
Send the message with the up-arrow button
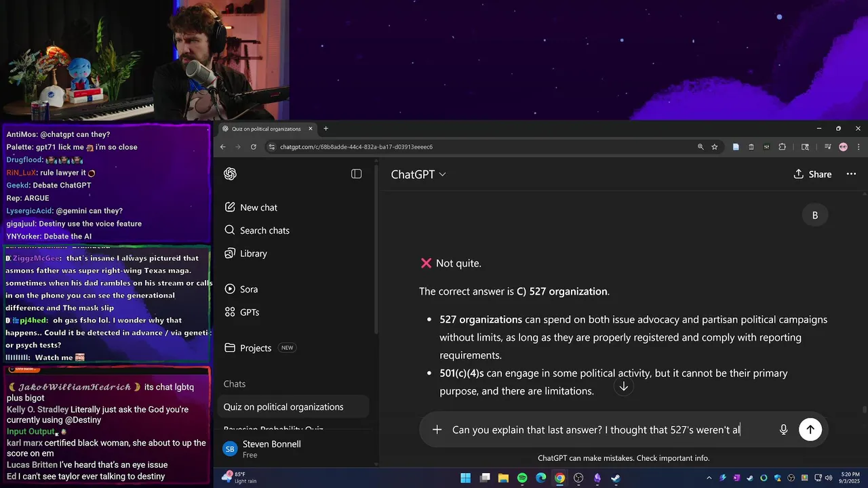pos(810,429)
